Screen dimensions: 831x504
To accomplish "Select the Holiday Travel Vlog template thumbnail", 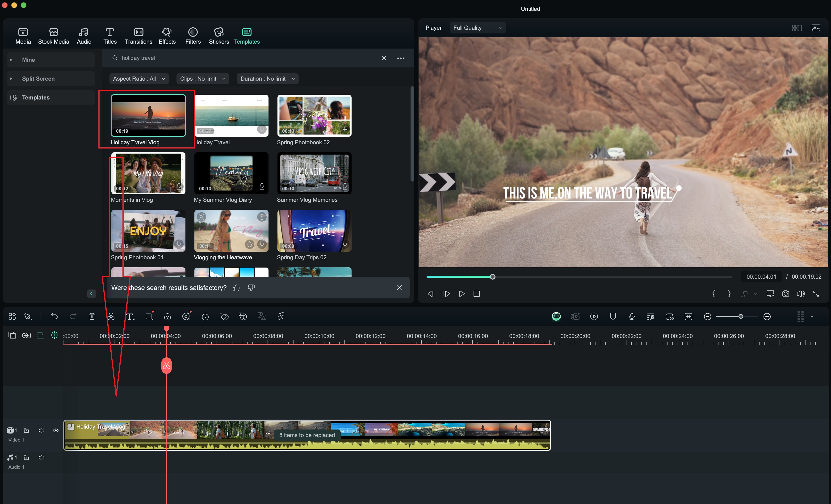I will 148,115.
